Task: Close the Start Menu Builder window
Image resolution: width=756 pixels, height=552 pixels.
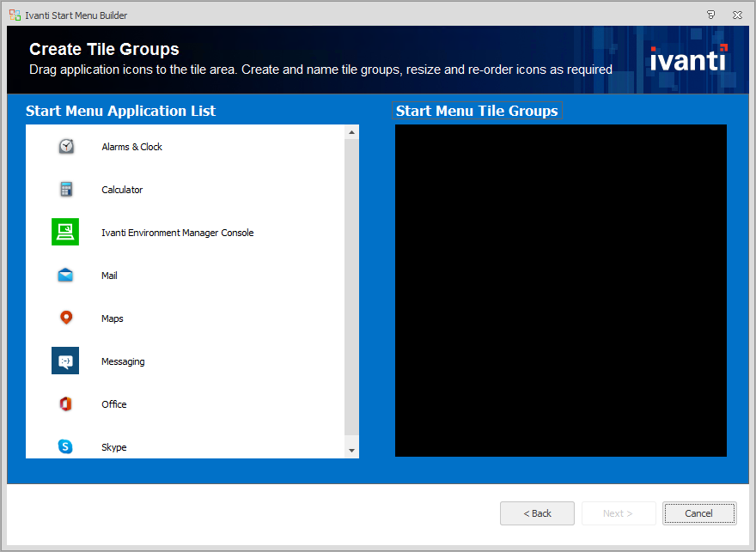Action: (x=737, y=15)
